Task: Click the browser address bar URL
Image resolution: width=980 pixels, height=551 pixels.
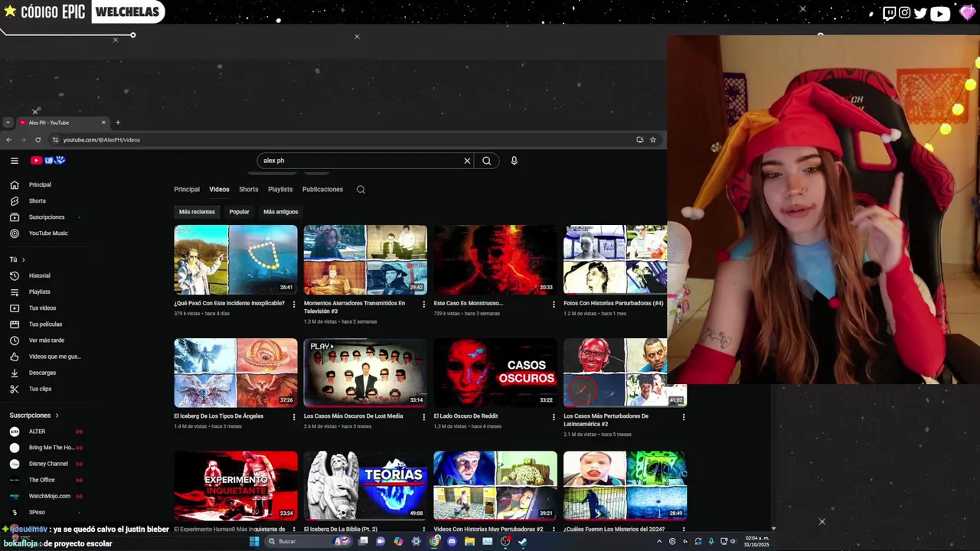Action: [x=101, y=139]
